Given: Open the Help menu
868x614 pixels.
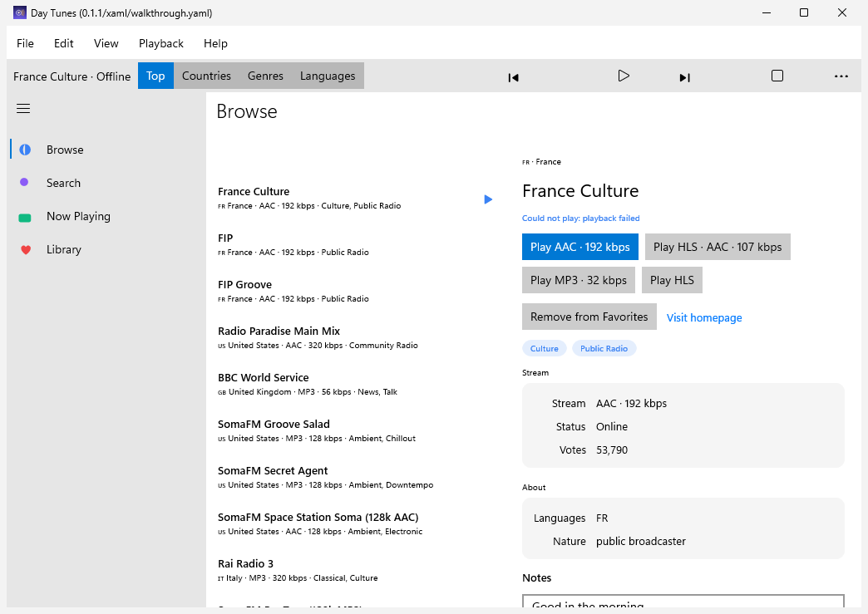Looking at the screenshot, I should (x=215, y=43).
